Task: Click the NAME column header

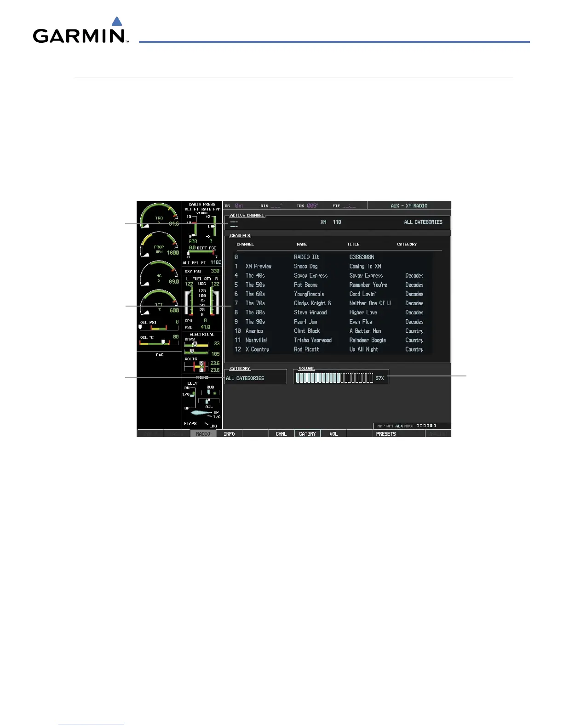Action: point(302,245)
